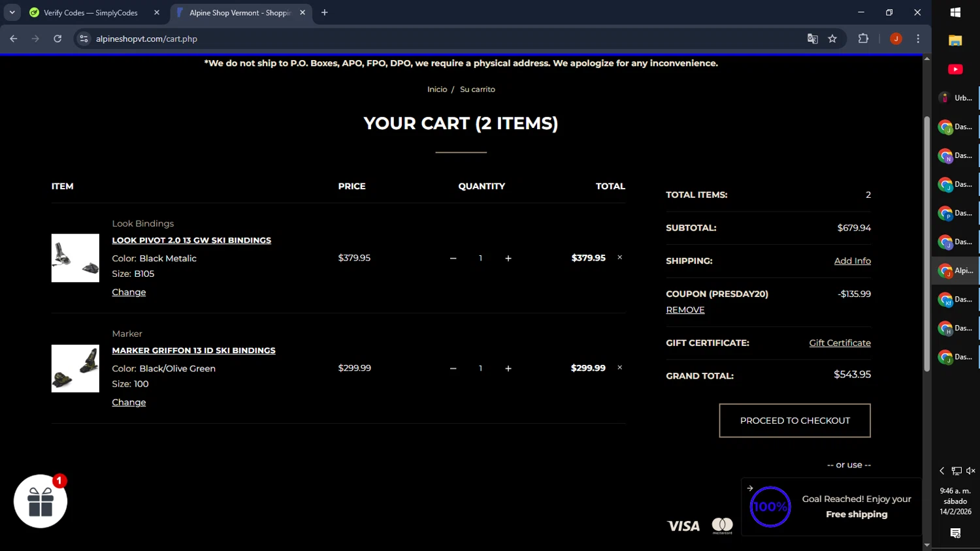Open the Chrome profile J avatar

click(x=896, y=39)
